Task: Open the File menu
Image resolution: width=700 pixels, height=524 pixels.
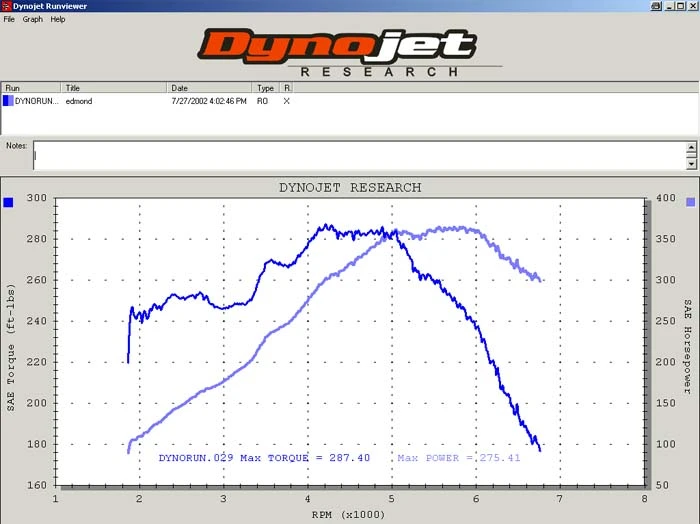Action: (x=9, y=19)
